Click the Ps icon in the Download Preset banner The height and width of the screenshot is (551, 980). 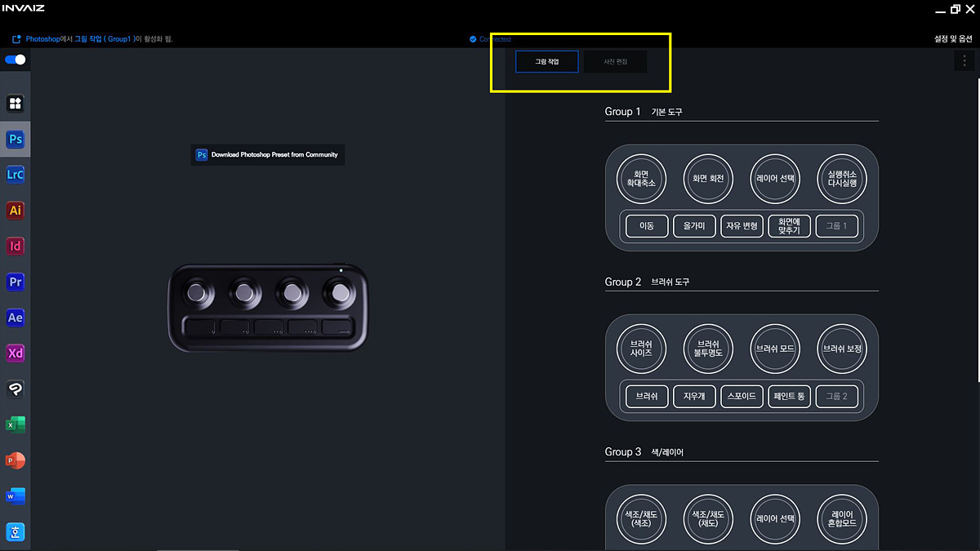tap(202, 154)
